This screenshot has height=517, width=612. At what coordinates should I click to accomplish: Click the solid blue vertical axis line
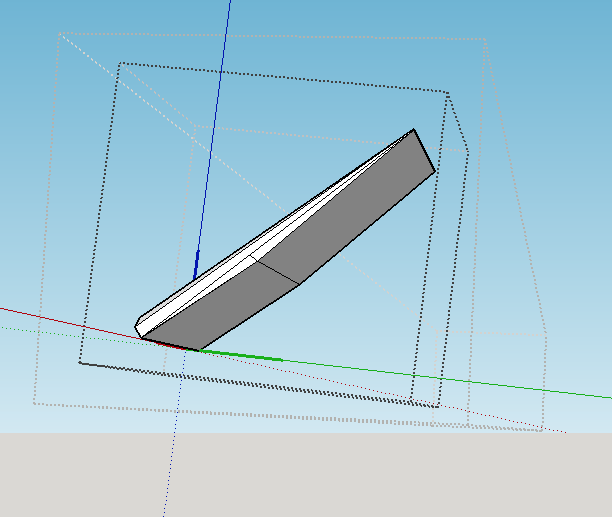[213, 140]
